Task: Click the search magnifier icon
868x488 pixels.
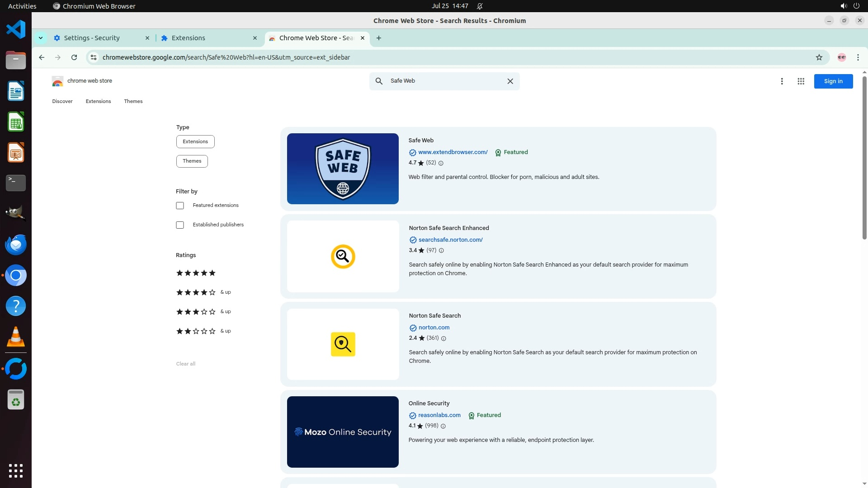Action: coord(379,81)
